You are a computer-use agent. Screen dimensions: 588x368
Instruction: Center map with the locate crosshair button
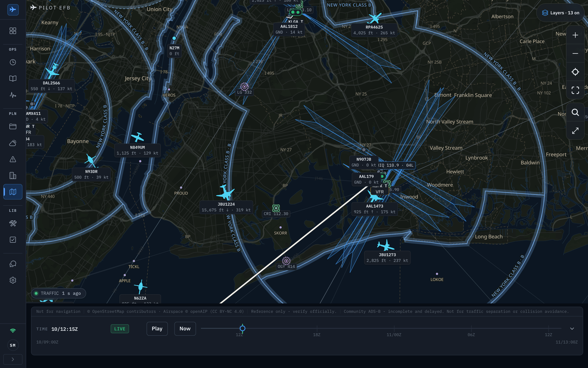coord(575,72)
